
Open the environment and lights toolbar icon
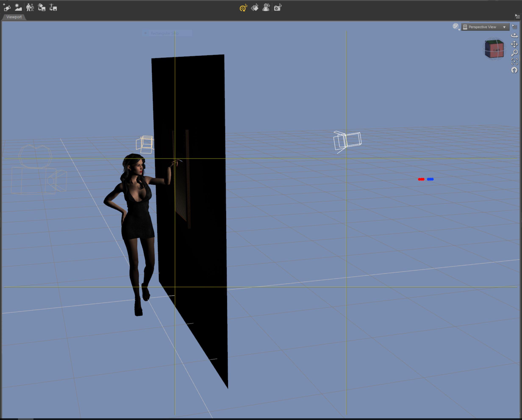point(18,7)
